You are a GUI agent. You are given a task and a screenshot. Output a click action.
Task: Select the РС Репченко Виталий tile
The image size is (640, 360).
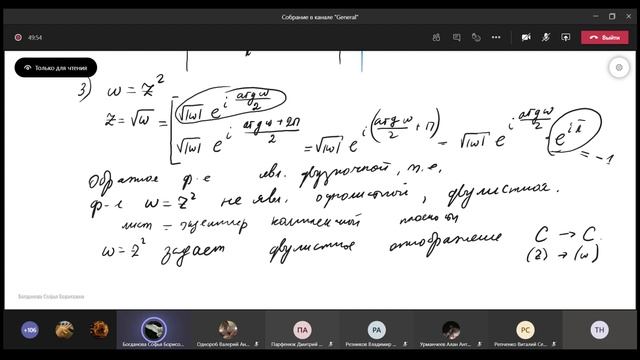pyautogui.click(x=525, y=330)
